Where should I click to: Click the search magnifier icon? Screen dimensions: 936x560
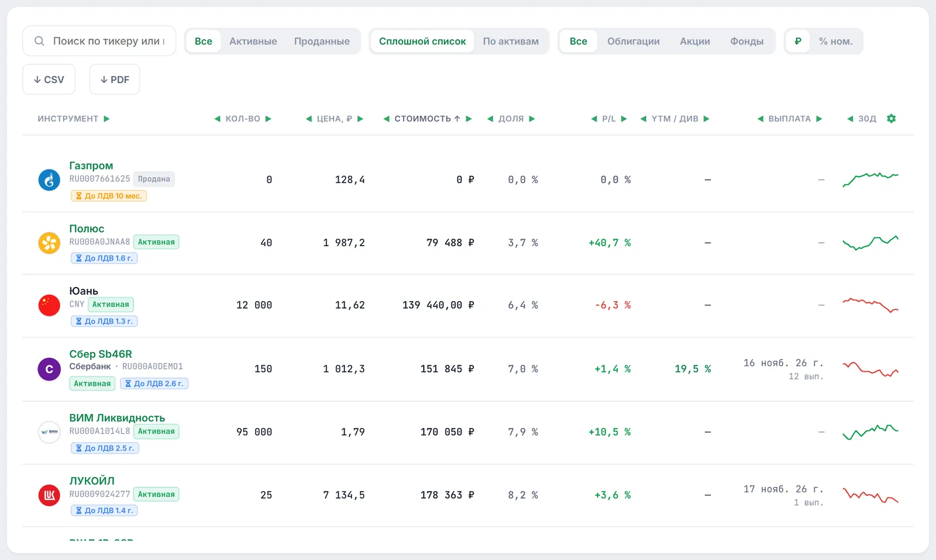click(39, 41)
